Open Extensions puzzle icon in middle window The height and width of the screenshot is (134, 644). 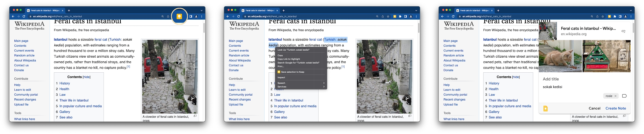[400, 16]
